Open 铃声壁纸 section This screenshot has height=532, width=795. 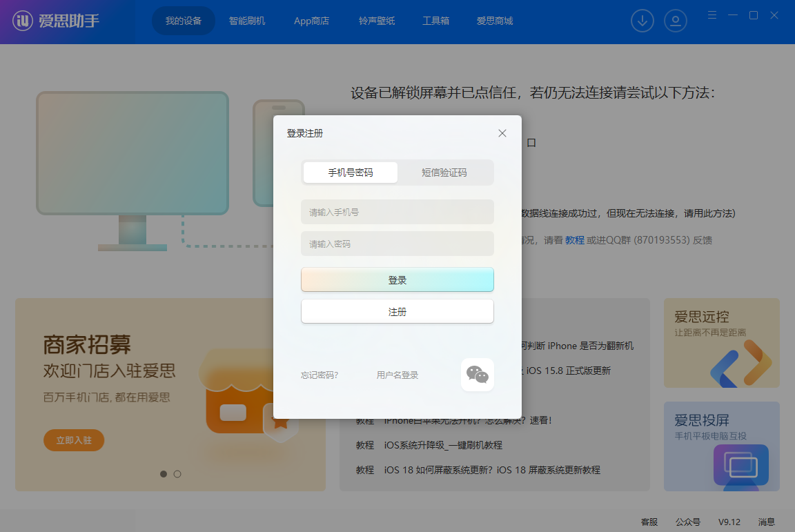click(x=377, y=21)
